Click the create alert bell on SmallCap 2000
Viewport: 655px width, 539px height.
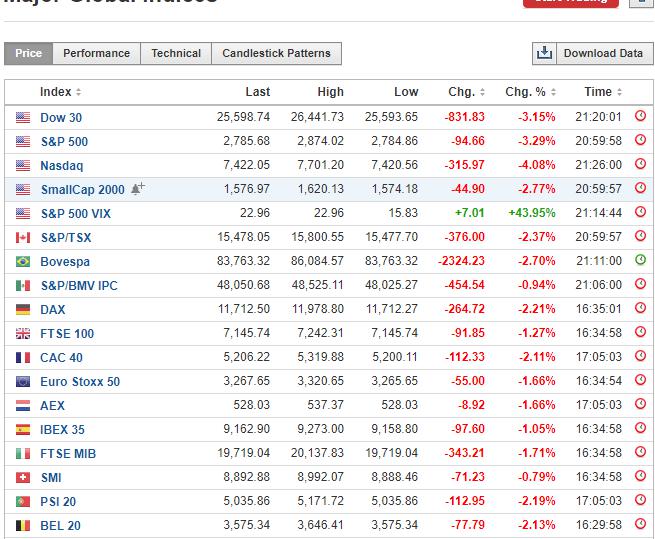point(137,188)
